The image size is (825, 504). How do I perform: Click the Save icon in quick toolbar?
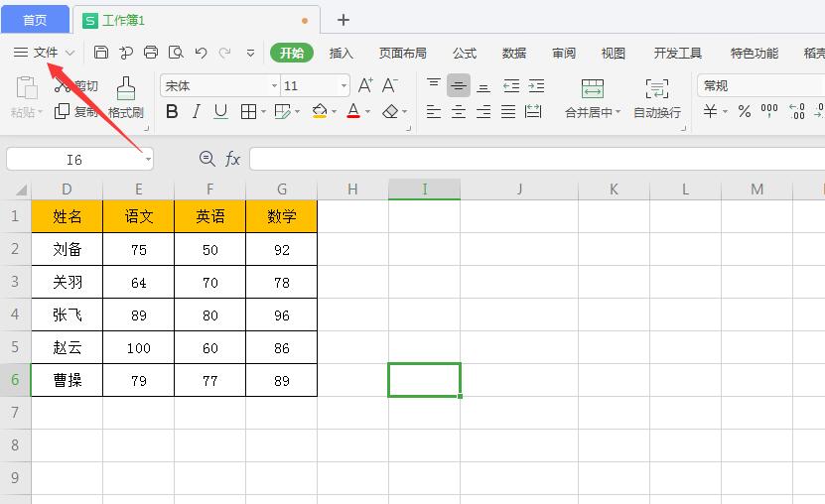[101, 52]
